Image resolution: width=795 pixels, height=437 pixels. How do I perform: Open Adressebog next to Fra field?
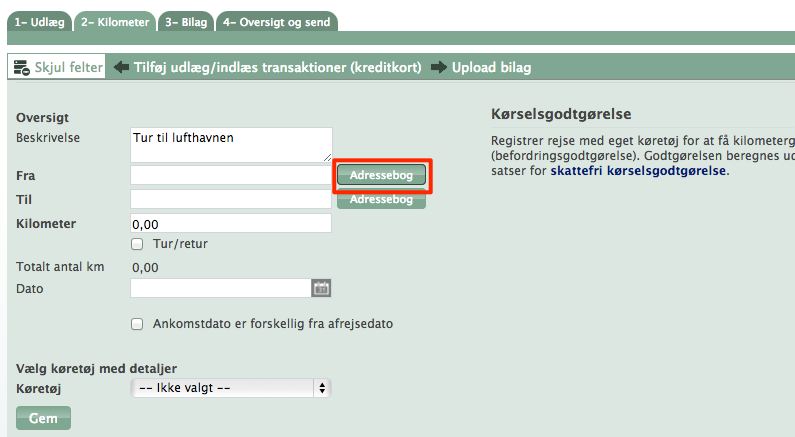click(x=381, y=175)
